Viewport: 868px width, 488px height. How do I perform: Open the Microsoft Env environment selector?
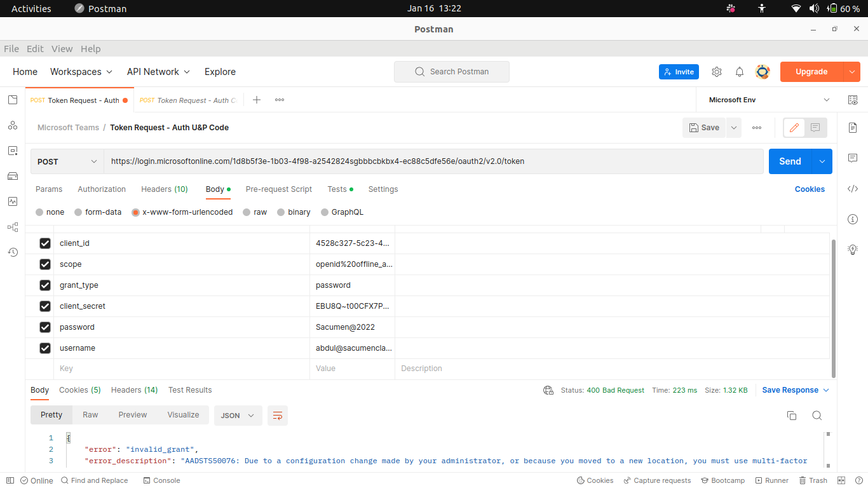(769, 100)
